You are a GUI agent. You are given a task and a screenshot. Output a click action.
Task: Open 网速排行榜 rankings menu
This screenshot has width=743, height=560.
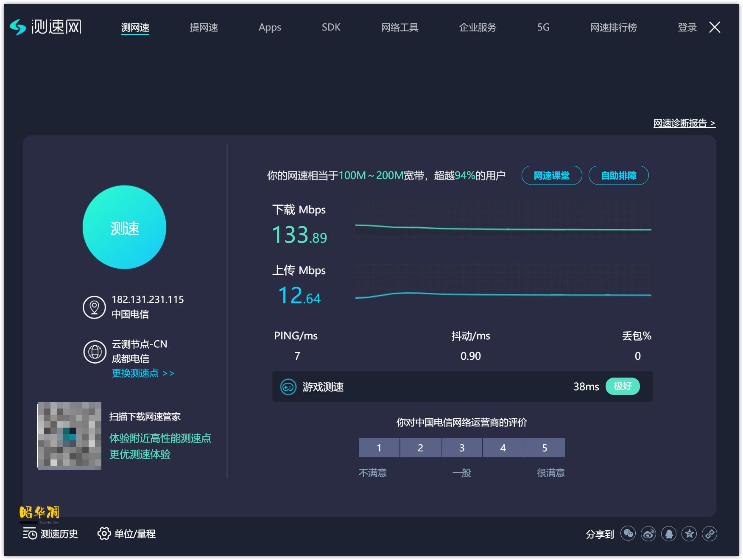(612, 27)
